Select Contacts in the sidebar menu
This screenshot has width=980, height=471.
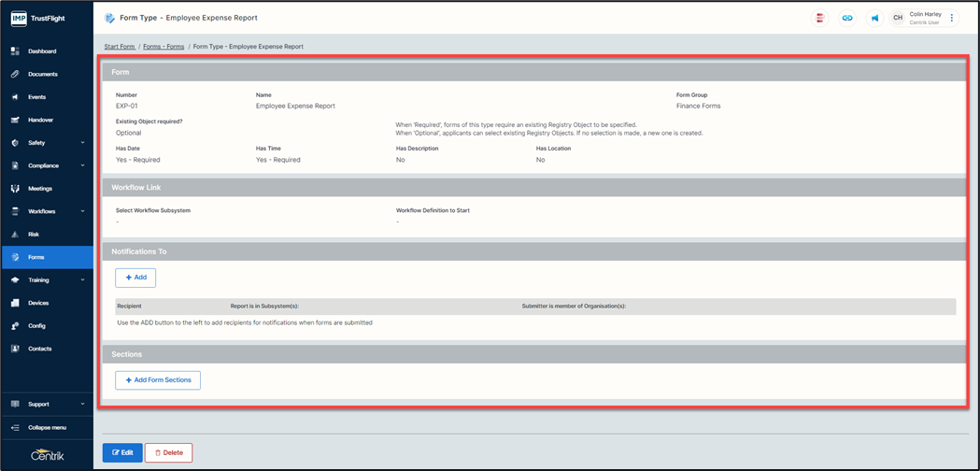pos(40,349)
